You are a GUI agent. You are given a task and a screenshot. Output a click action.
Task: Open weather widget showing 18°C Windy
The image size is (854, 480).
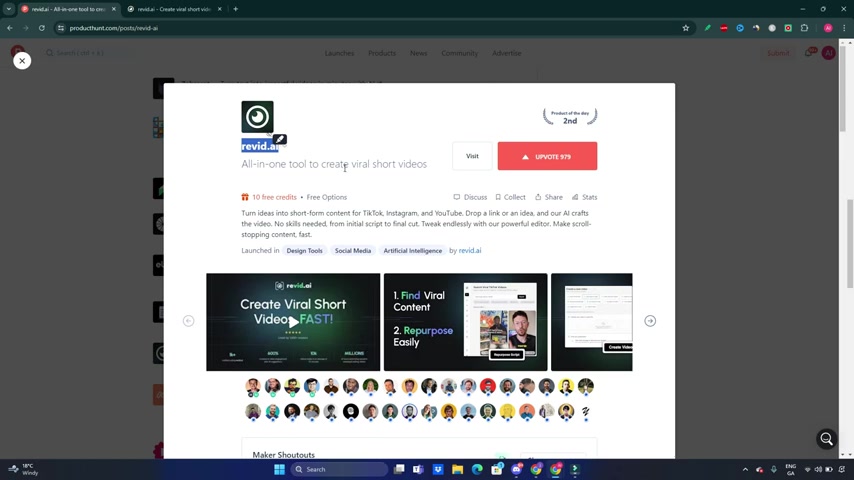(x=23, y=469)
